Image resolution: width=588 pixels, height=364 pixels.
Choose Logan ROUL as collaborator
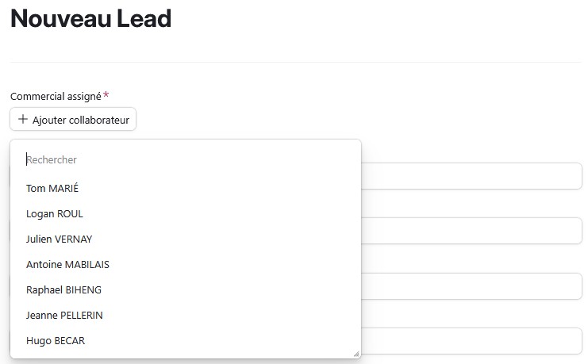coord(55,214)
